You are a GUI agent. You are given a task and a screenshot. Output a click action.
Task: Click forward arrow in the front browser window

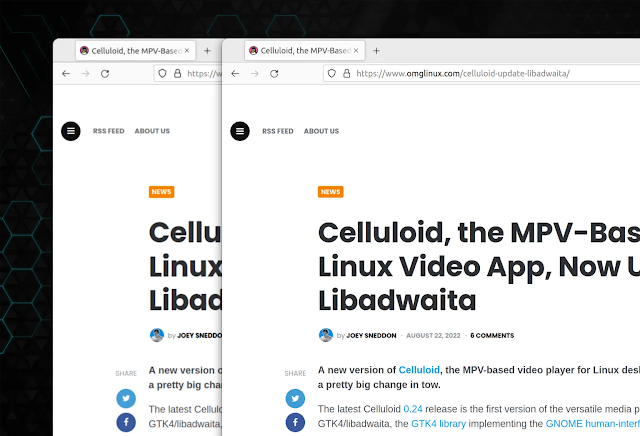click(x=255, y=73)
